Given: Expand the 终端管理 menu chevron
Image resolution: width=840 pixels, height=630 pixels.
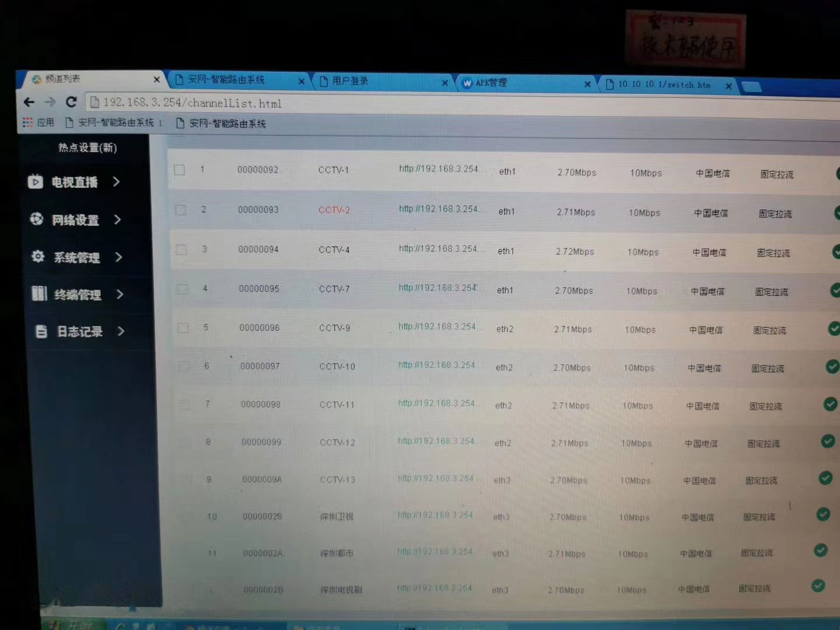Looking at the screenshot, I should (x=120, y=294).
